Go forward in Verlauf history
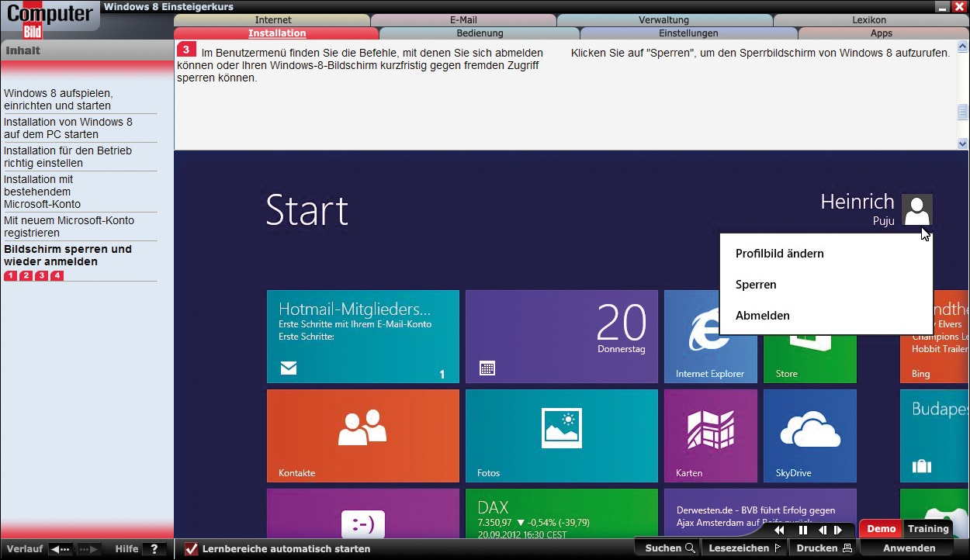Image resolution: width=970 pixels, height=560 pixels. [x=88, y=549]
